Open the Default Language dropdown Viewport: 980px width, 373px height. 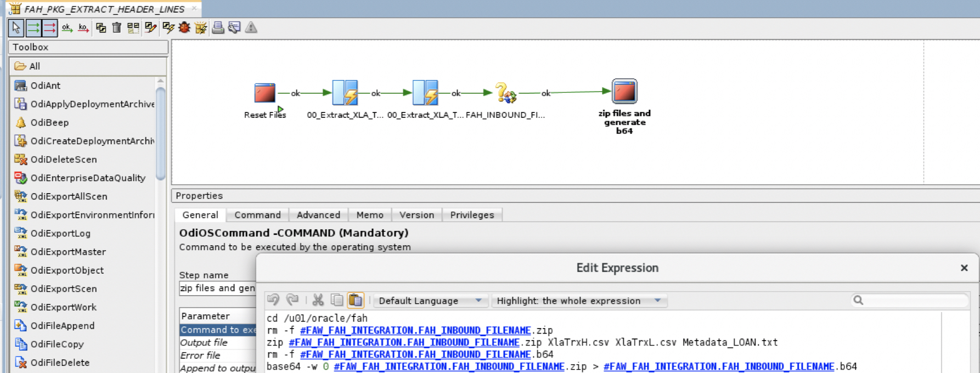(x=430, y=301)
